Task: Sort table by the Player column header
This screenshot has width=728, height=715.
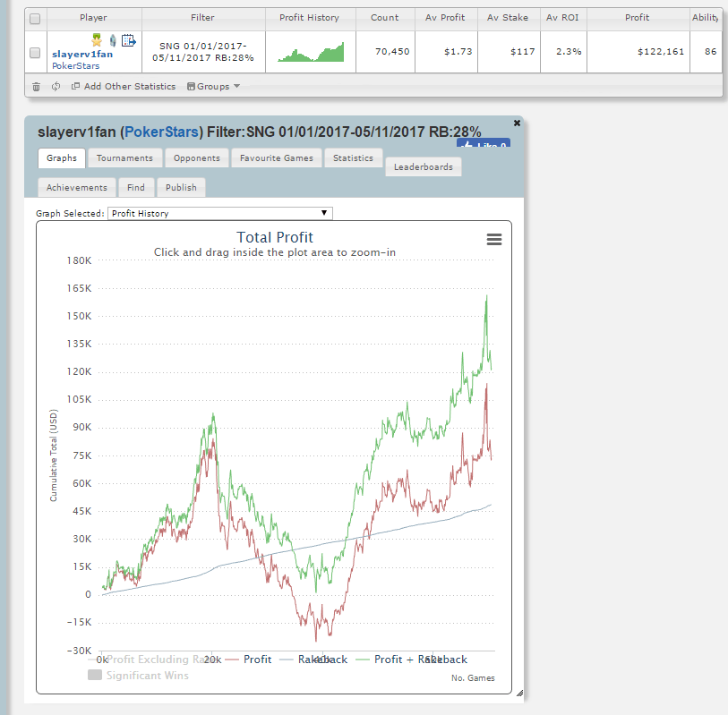Action: click(94, 18)
